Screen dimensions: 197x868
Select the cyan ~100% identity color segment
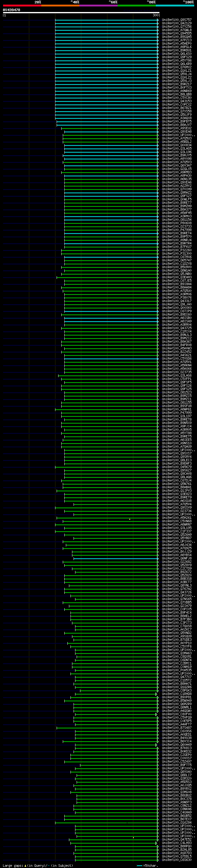pyautogui.click(x=175, y=6)
